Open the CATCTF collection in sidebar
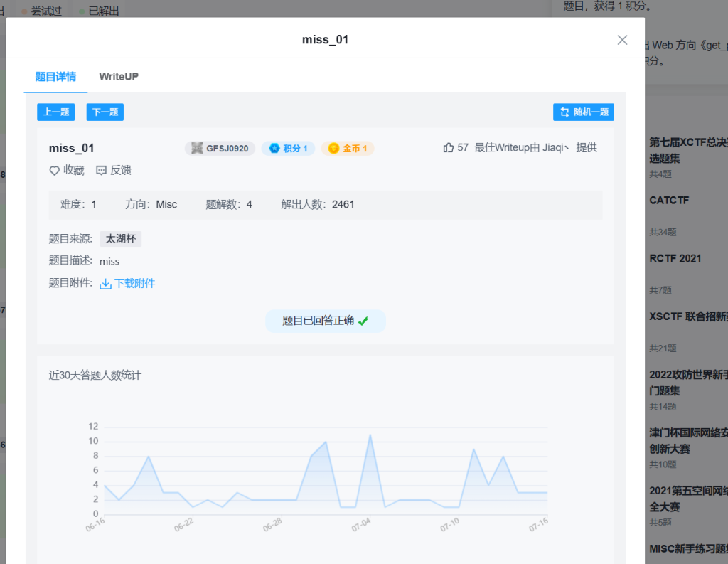Viewport: 728px width, 564px height. 669,201
